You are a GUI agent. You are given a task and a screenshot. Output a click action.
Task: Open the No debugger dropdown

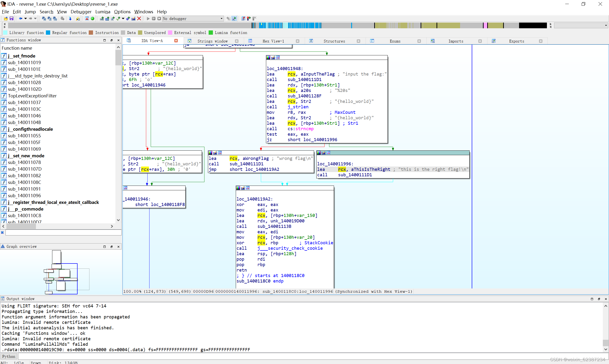point(221,19)
